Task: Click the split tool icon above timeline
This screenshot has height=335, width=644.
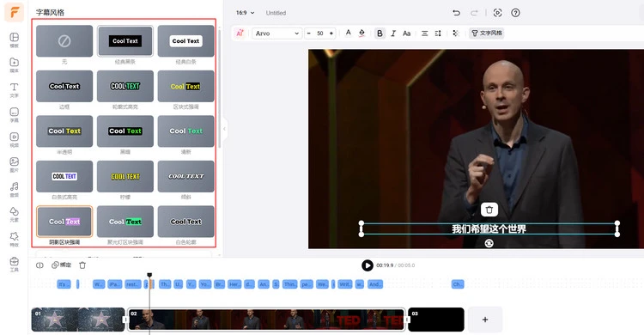Action: pyautogui.click(x=39, y=265)
